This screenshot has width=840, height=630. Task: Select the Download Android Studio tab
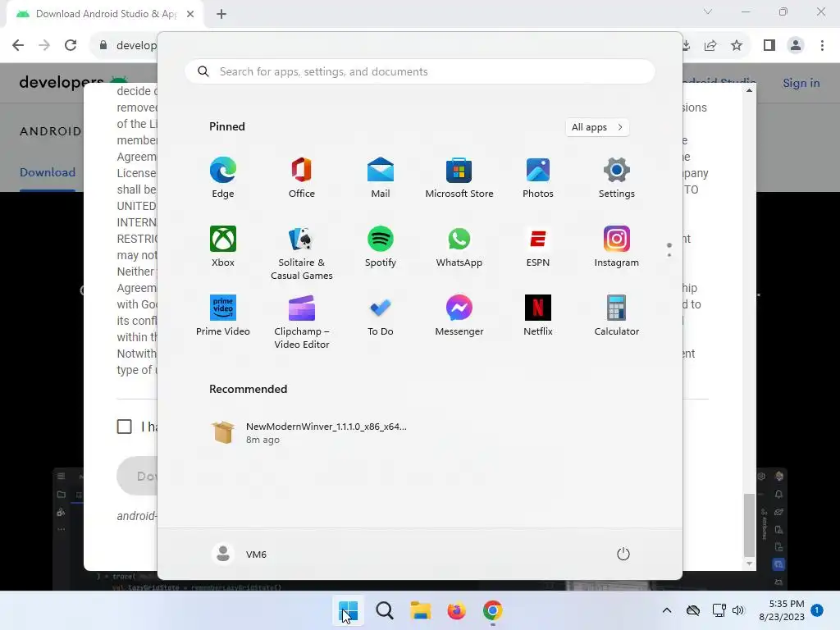(x=104, y=14)
